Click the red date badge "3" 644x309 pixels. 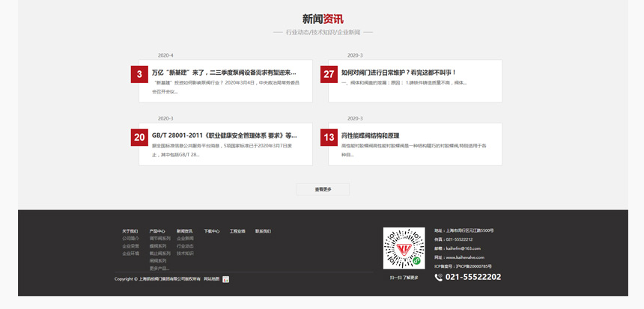(139, 74)
